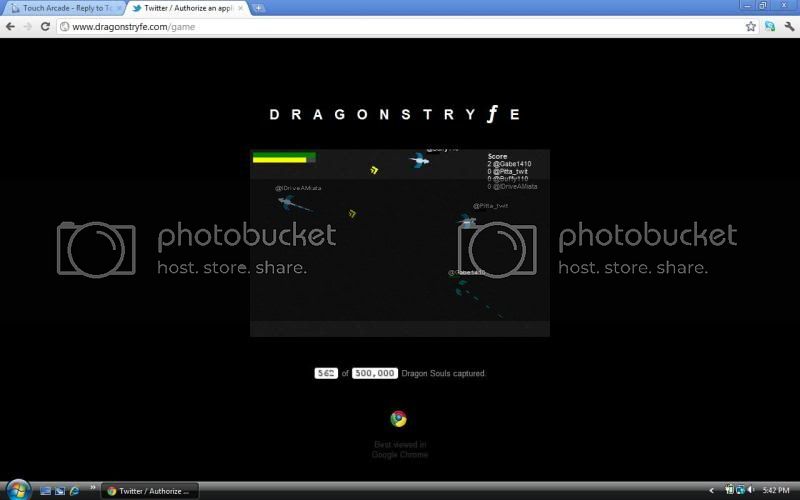800x500 pixels.
Task: Switch to the Touch Arcade tab
Action: (x=64, y=8)
